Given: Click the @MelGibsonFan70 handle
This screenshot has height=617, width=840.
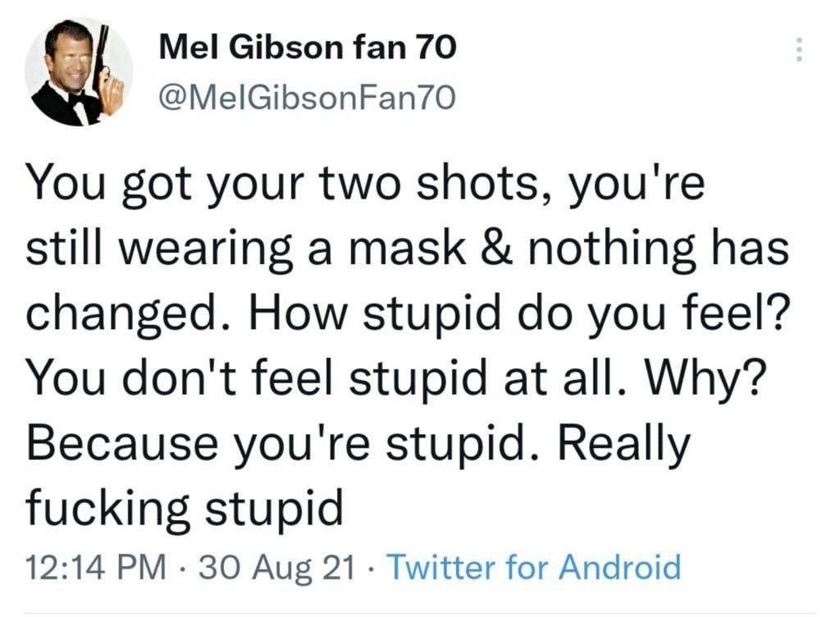Looking at the screenshot, I should (304, 99).
